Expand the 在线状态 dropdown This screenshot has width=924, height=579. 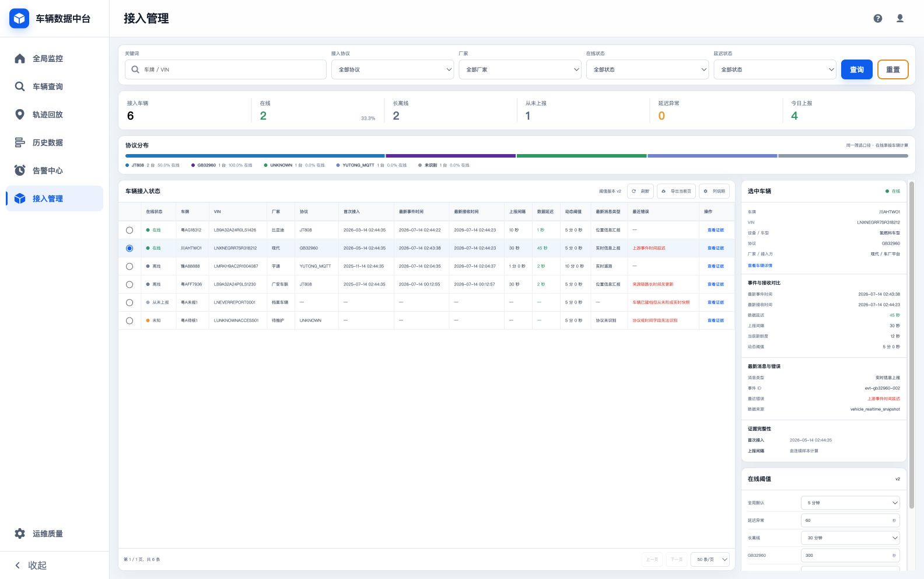647,69
